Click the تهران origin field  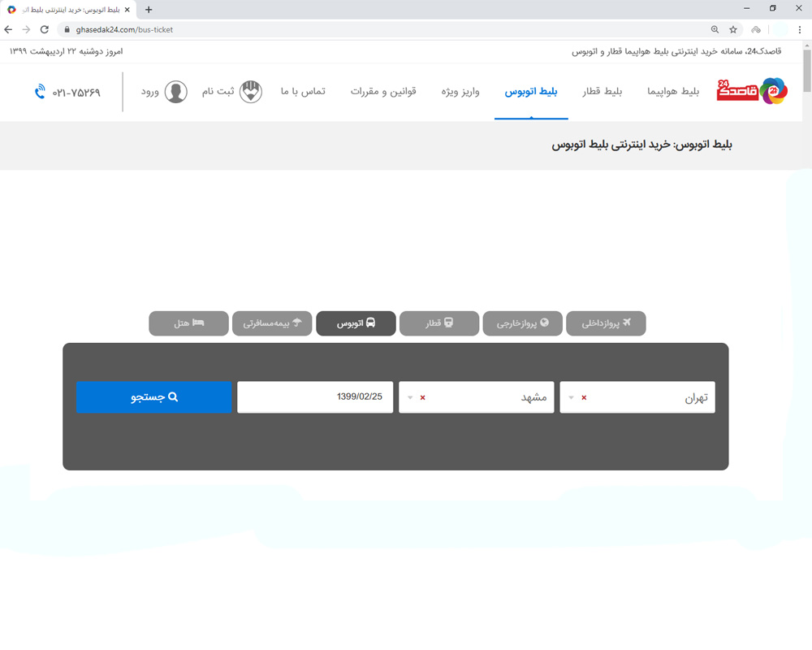tap(637, 397)
